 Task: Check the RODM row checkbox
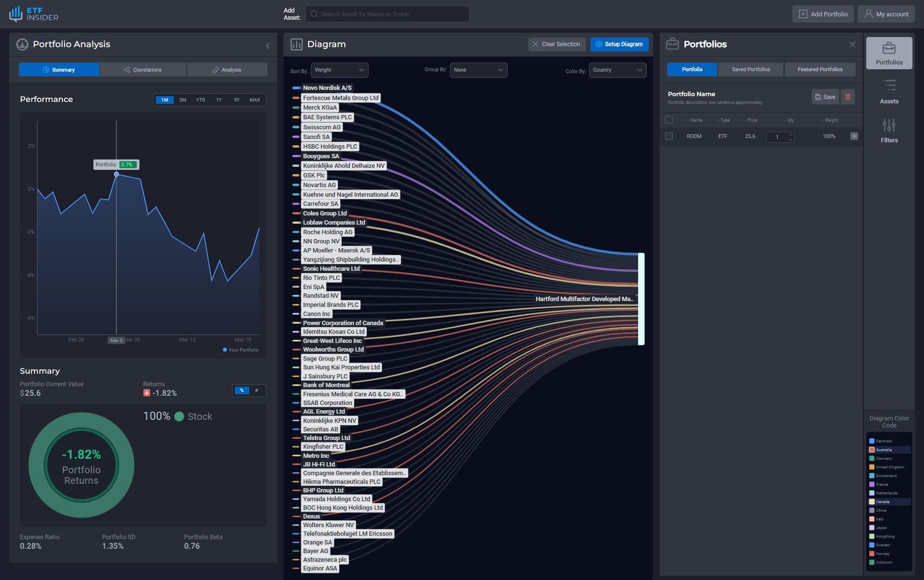click(668, 136)
